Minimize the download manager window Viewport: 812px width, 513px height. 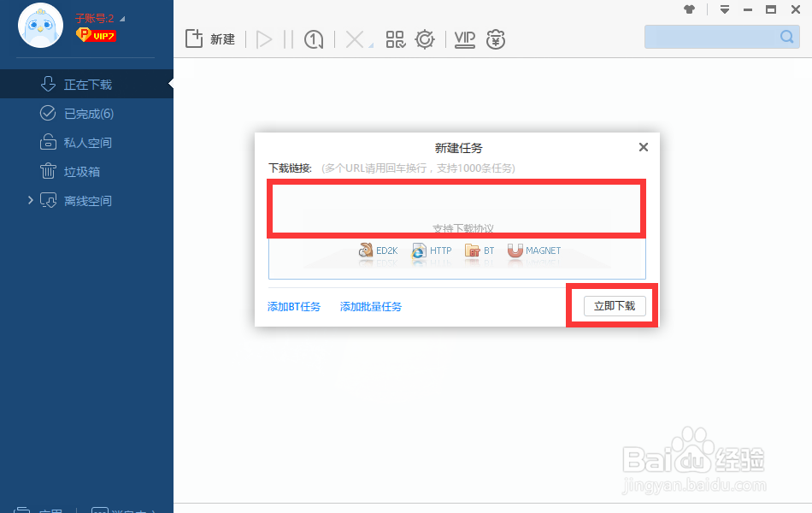(x=748, y=9)
